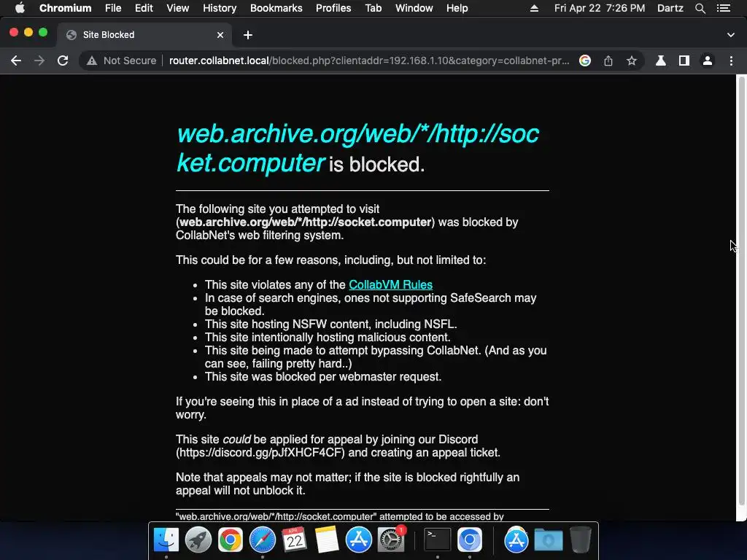Click the discord.gg/pJfXHCF4CF invite text
The height and width of the screenshot is (560, 747).
click(x=262, y=452)
